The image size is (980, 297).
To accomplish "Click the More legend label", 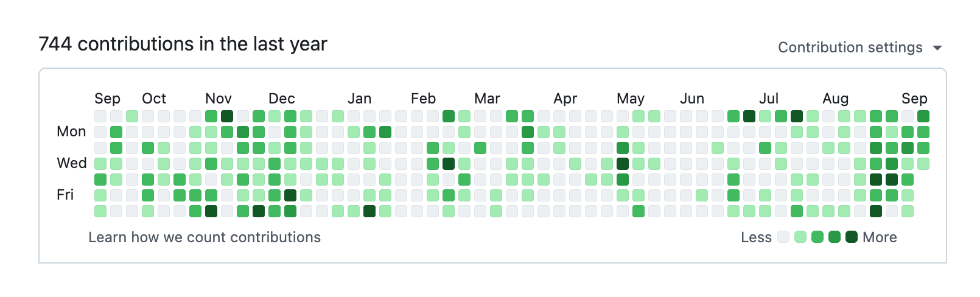I will tap(880, 237).
